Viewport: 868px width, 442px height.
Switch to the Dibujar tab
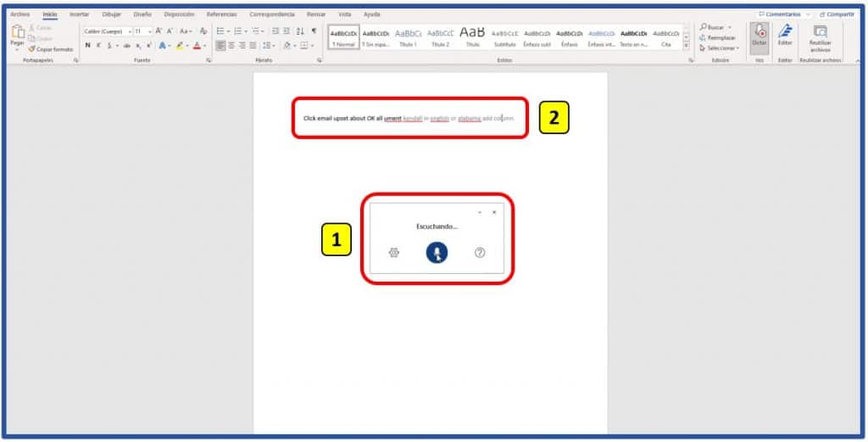coord(111,14)
